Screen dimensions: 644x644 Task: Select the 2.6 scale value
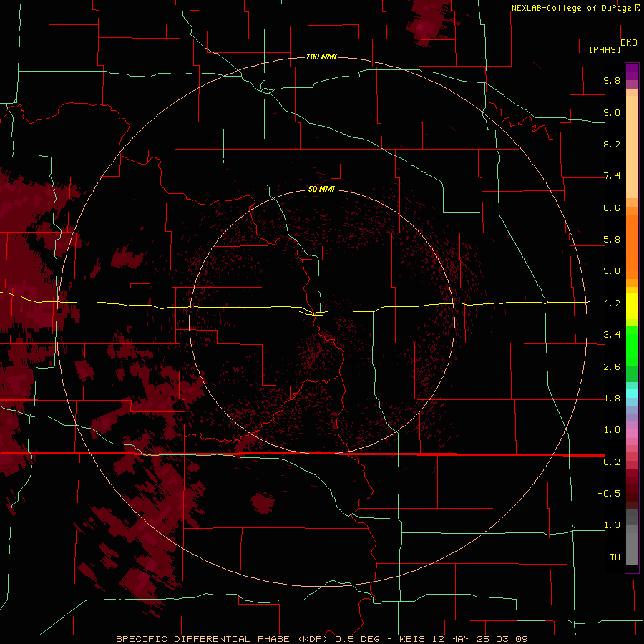point(612,367)
